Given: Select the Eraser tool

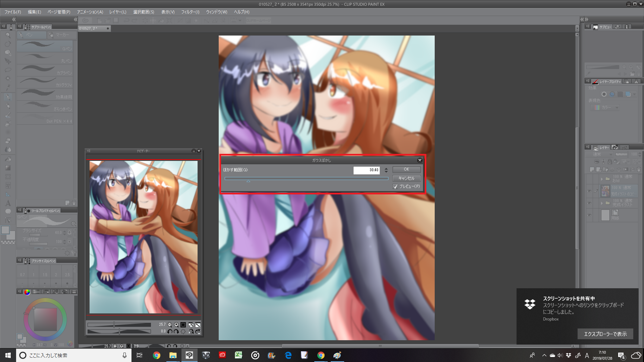Looking at the screenshot, I should (8, 141).
